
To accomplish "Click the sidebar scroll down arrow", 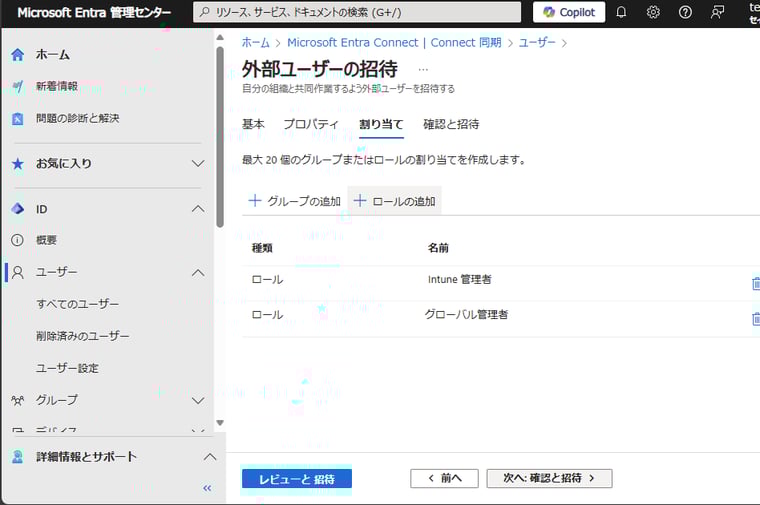I will pos(220,423).
